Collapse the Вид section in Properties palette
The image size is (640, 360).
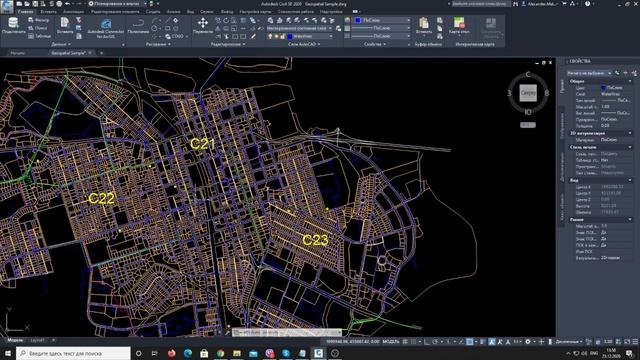tap(630, 180)
